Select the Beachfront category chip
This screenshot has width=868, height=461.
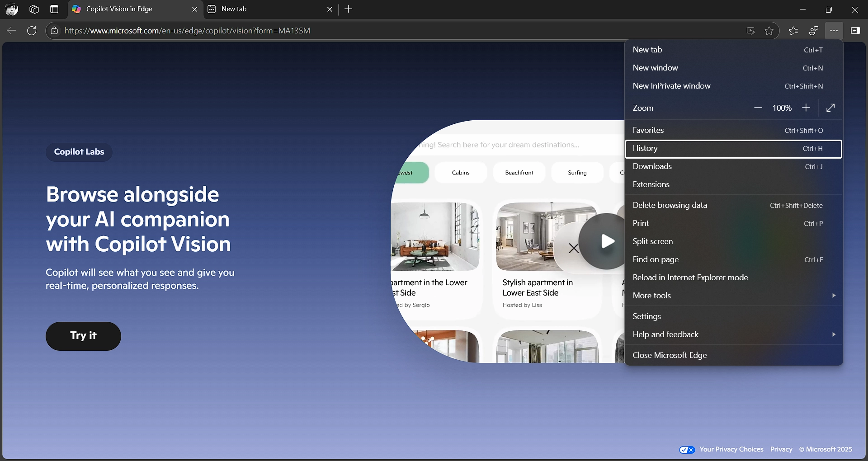point(519,173)
